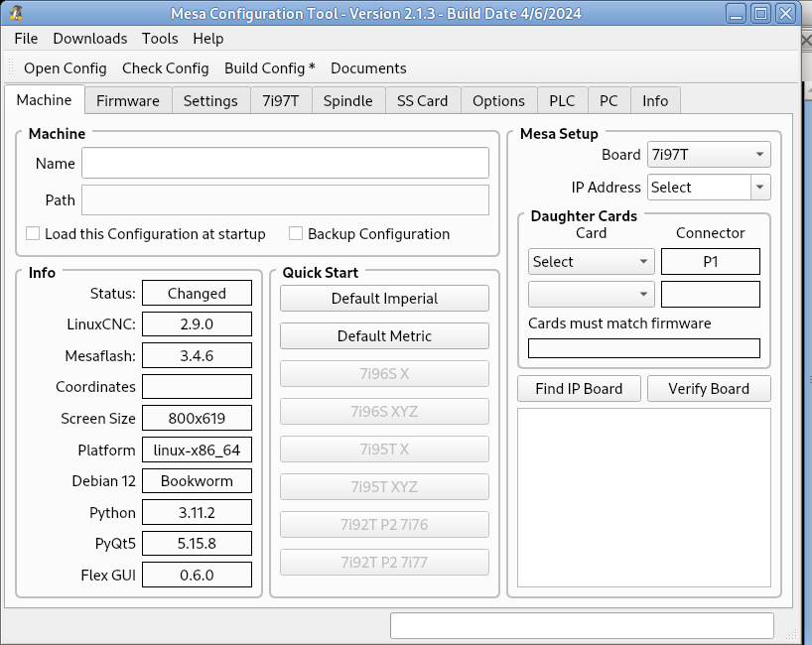Open the Tools menu
Screen dimensions: 812x645
click(160, 39)
